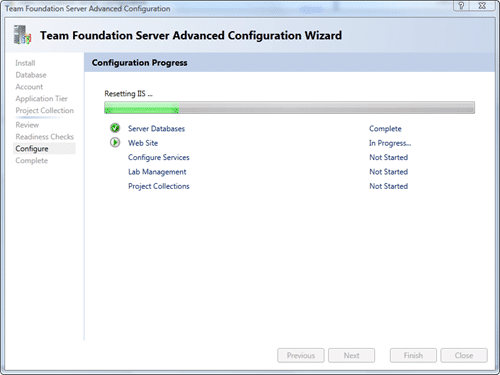Click the Web Site task label
The width and height of the screenshot is (500, 375).
(x=143, y=143)
